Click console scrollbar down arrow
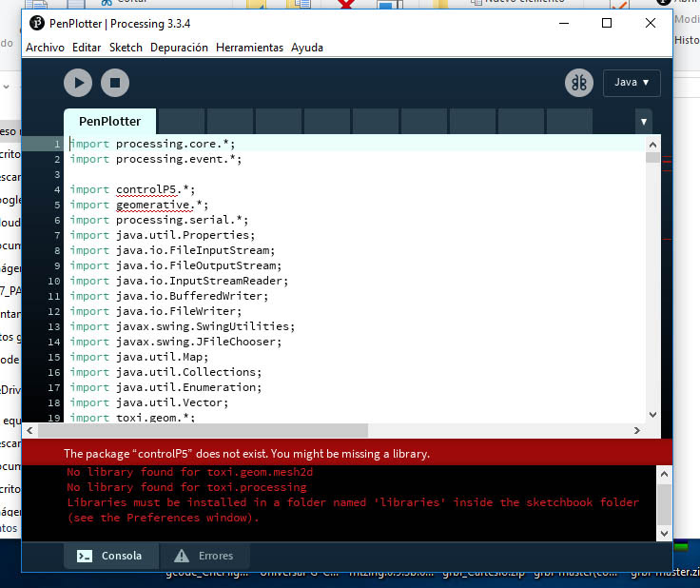Screen dimensions: 700x588 click(x=664, y=533)
